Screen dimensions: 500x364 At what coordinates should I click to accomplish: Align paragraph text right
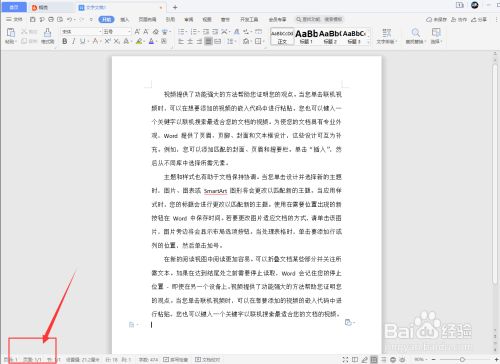(x=199, y=41)
